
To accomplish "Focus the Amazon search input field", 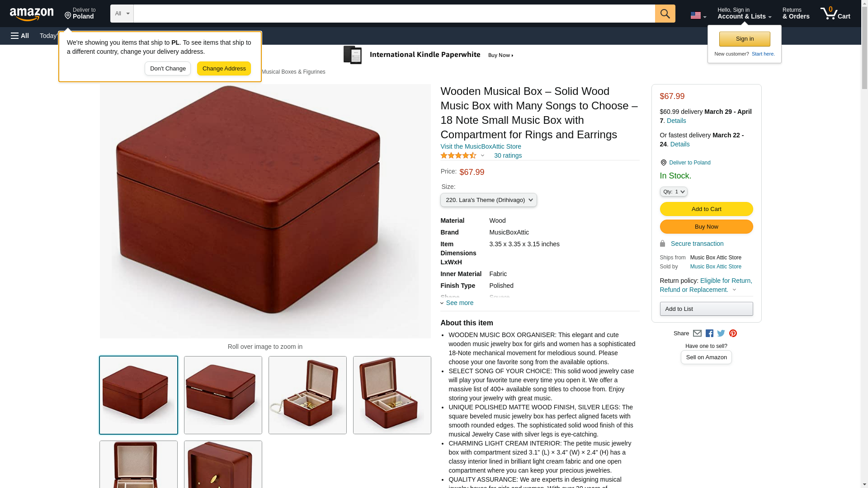I will [x=394, y=14].
